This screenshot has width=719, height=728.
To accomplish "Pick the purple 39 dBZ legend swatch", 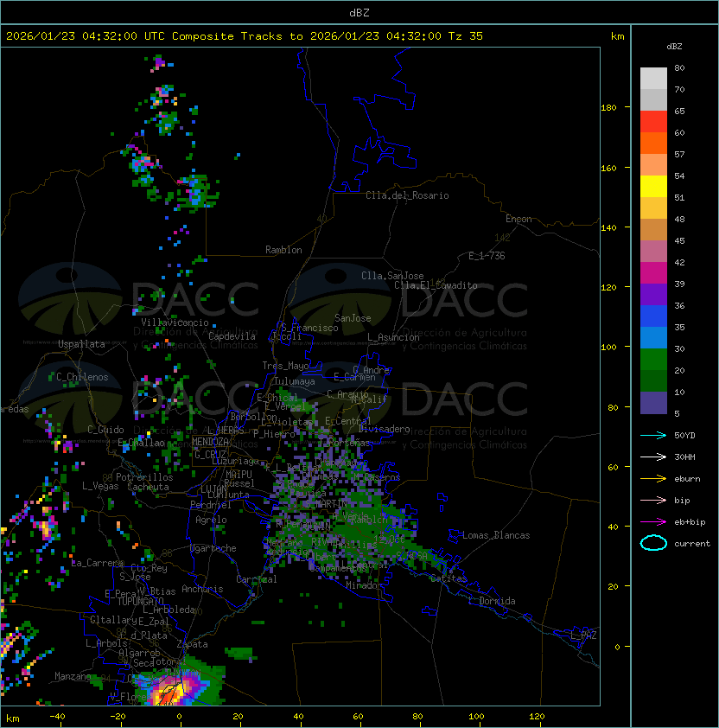I will pos(653,294).
